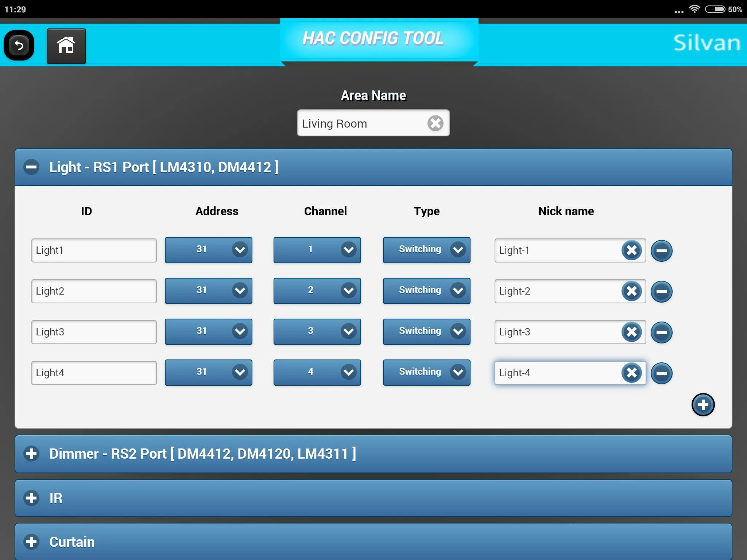Expand the Dimmer - RS2 Port section

pyautogui.click(x=32, y=454)
